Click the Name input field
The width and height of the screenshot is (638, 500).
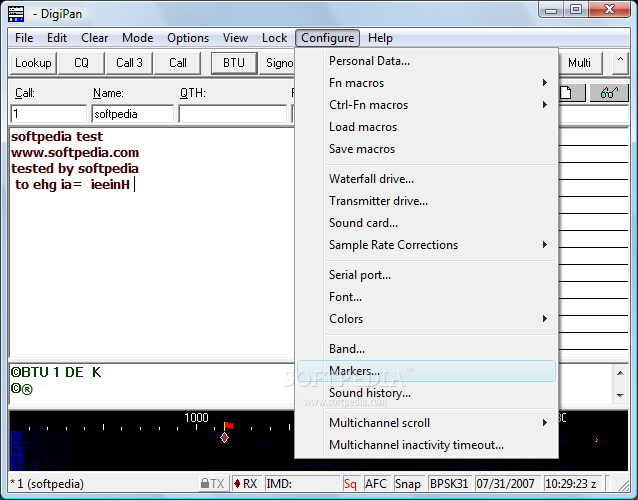click(132, 114)
